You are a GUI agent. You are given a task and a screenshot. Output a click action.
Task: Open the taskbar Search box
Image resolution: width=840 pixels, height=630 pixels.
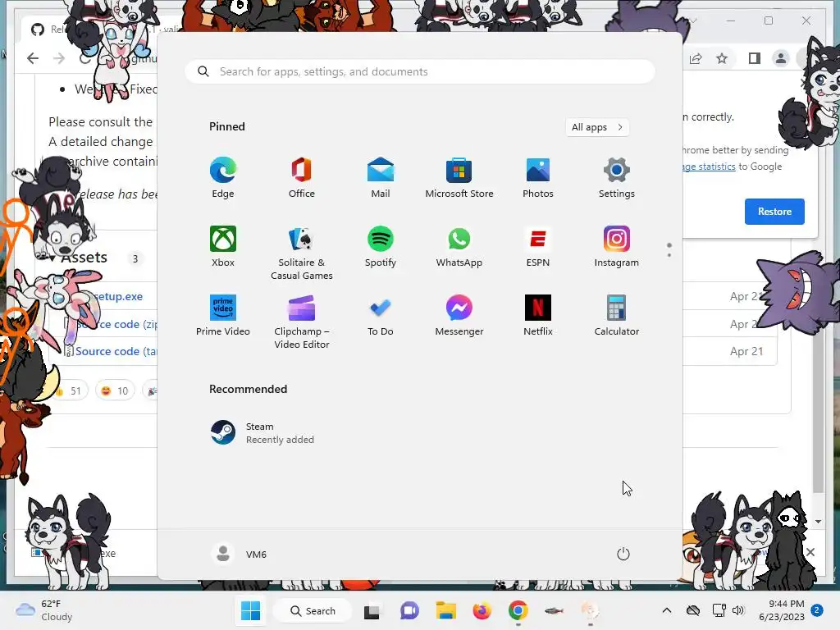click(313, 610)
